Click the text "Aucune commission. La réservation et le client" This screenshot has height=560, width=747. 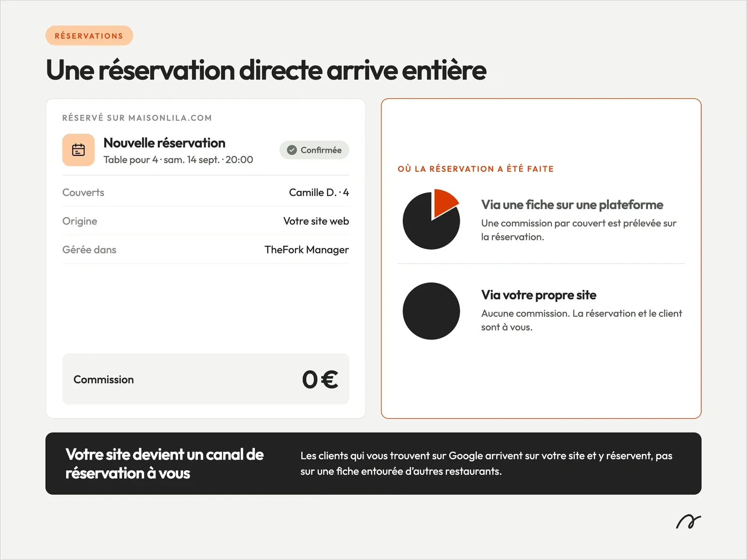coord(582,314)
